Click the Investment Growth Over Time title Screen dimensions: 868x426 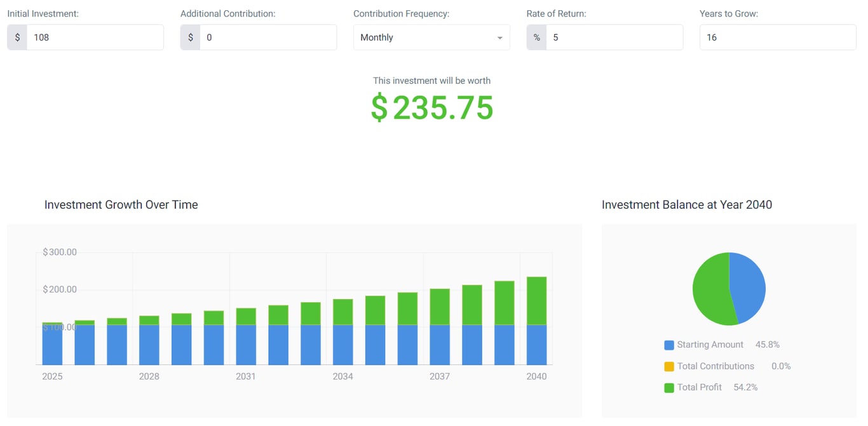tap(121, 204)
